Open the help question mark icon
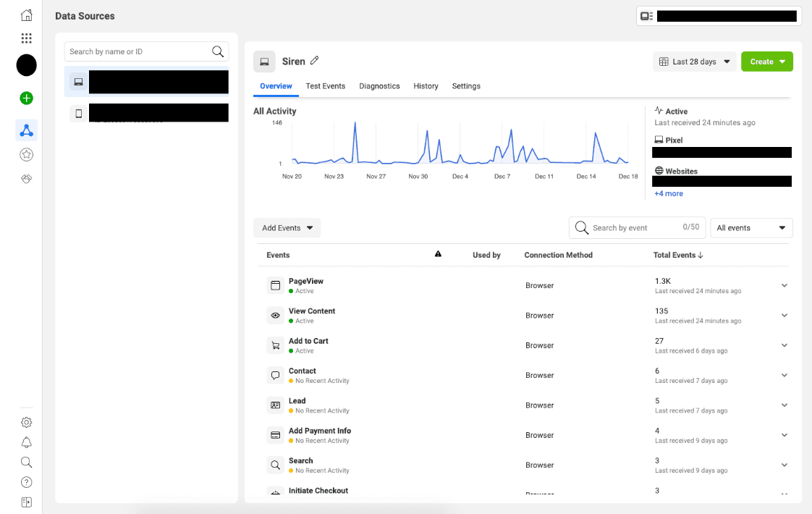Image resolution: width=812 pixels, height=514 pixels. coord(26,482)
